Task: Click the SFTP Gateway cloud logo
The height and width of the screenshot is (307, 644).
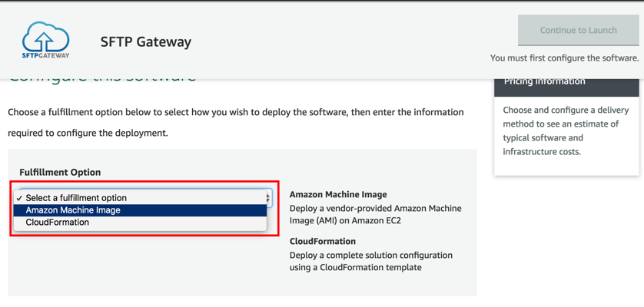Action: click(x=45, y=40)
